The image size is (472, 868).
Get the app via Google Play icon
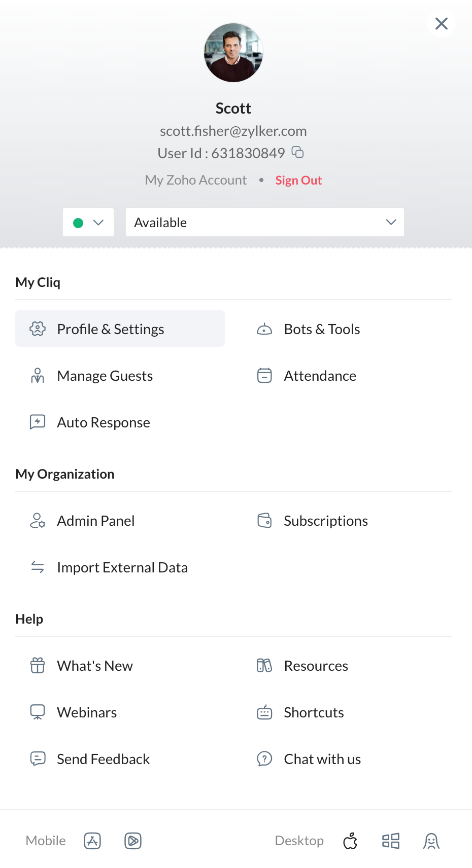click(x=133, y=841)
